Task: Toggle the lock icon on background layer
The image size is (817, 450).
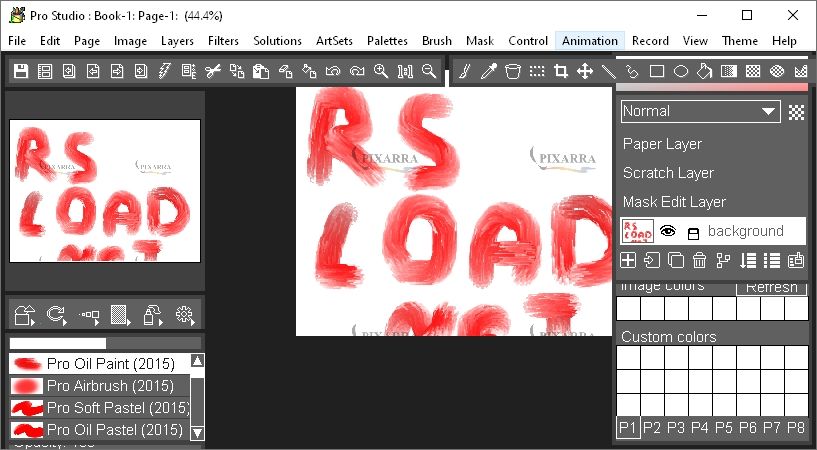Action: (693, 233)
